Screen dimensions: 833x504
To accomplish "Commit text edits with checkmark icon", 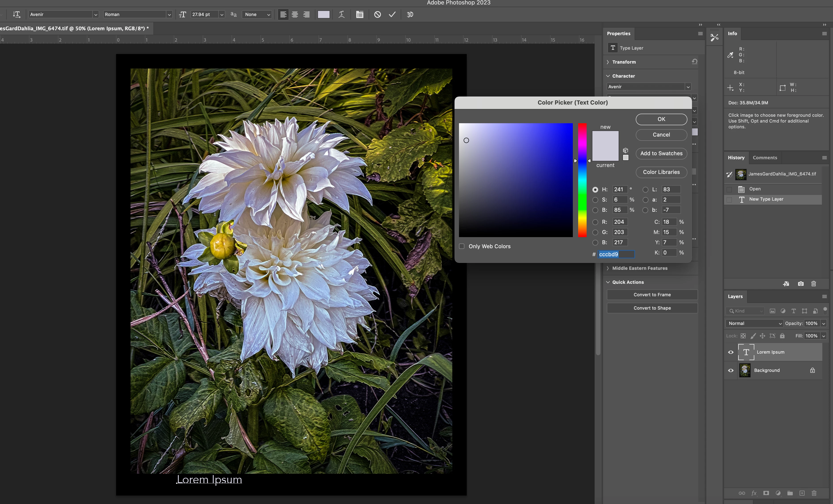I will click(392, 14).
